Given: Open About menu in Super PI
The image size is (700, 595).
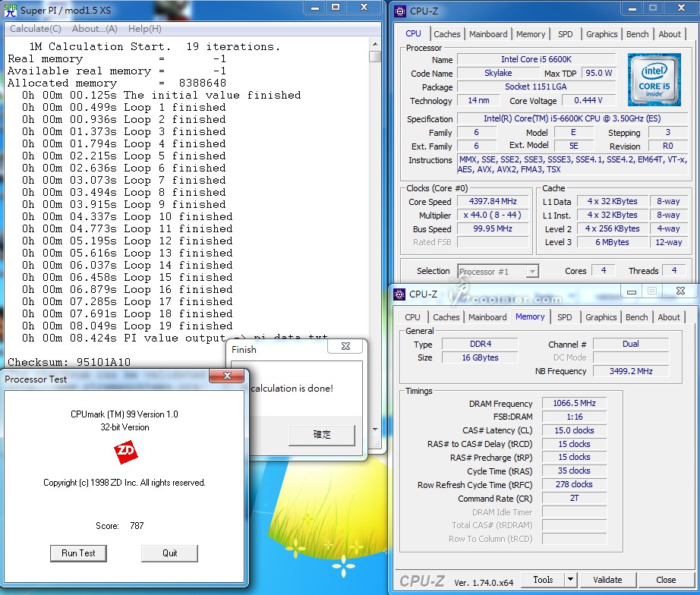Looking at the screenshot, I should click(x=95, y=29).
